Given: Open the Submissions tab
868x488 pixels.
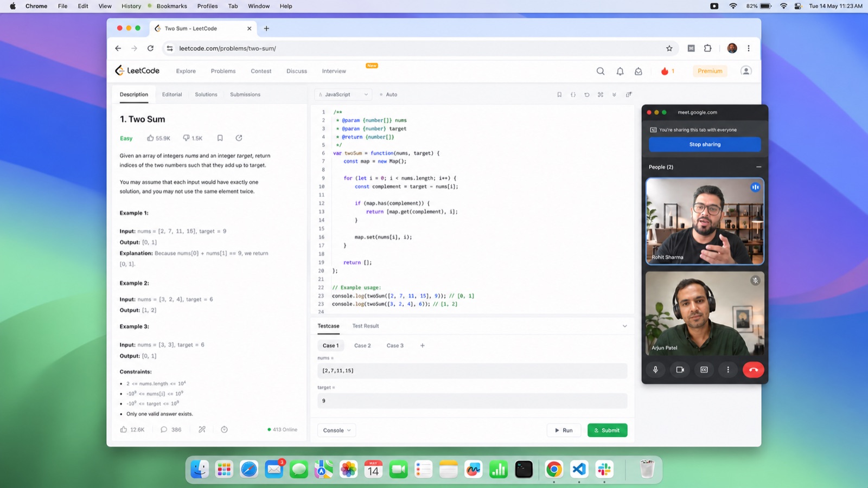Looking at the screenshot, I should (x=245, y=94).
